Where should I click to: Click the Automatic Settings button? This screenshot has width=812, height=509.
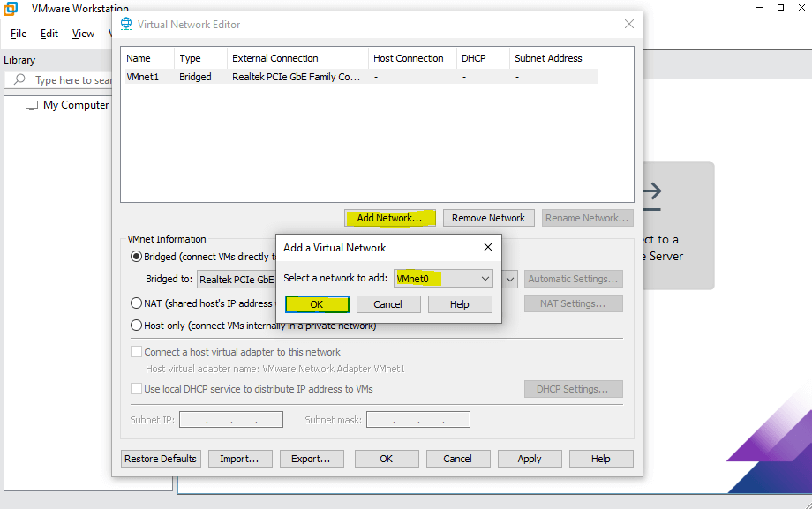coord(574,279)
